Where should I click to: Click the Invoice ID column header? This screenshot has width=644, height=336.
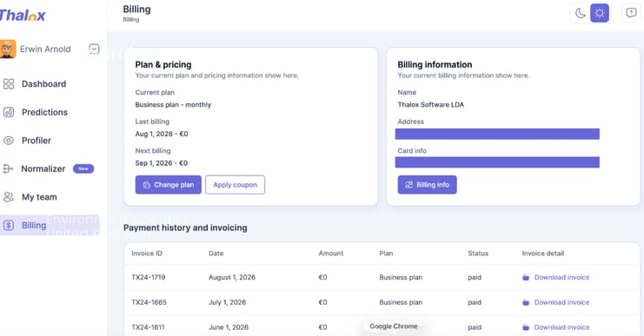pyautogui.click(x=147, y=254)
